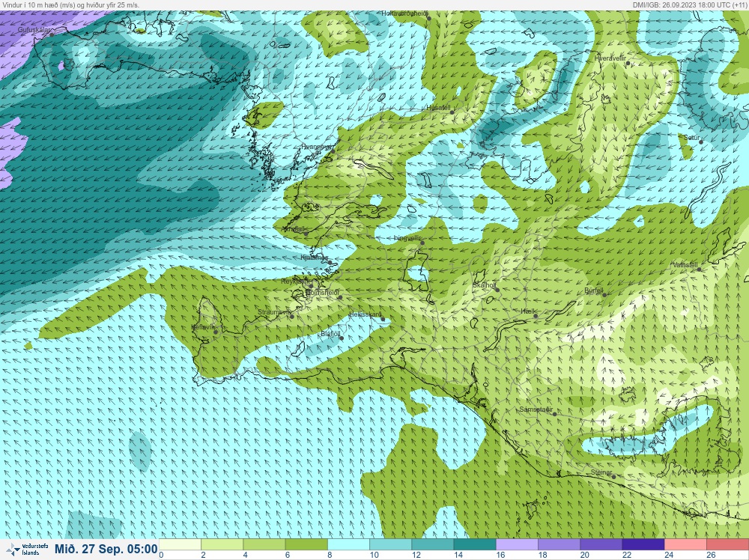Select the Steinar station label
This screenshot has height=560, width=749.
pos(601,472)
